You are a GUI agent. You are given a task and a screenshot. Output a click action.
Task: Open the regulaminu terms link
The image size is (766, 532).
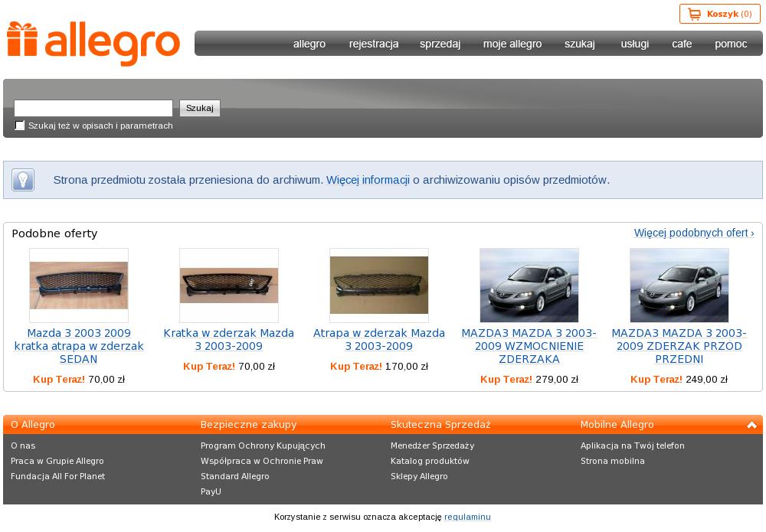tap(467, 517)
